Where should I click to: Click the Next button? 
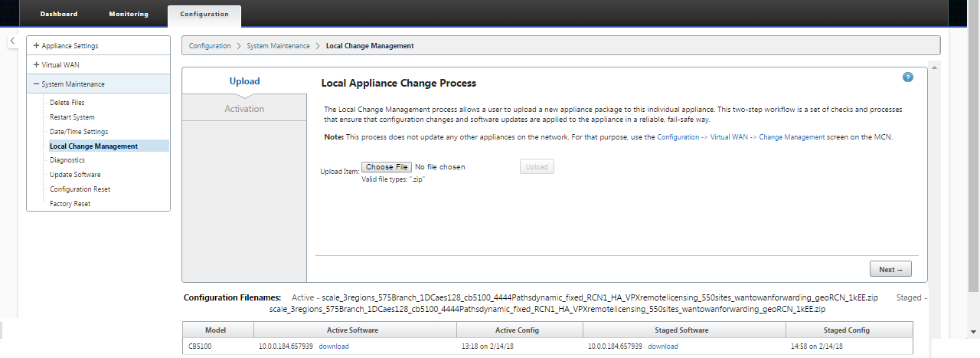click(x=890, y=269)
